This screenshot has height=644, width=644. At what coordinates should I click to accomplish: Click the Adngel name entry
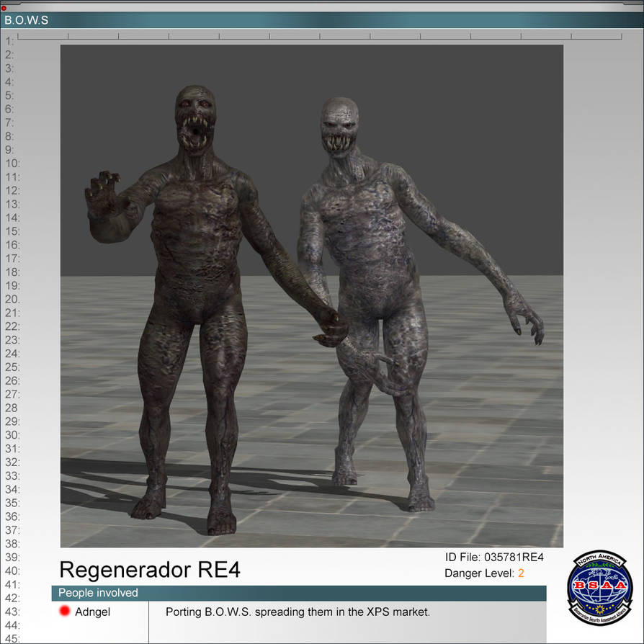[x=92, y=612]
